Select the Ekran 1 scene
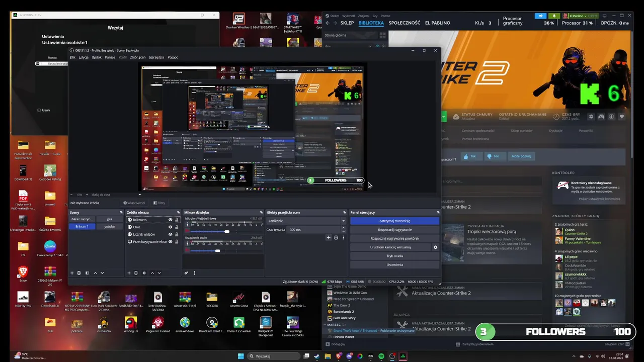 [x=82, y=227]
